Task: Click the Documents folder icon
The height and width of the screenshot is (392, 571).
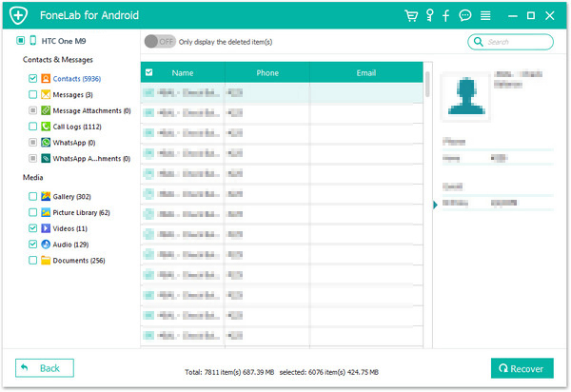Action: [46, 261]
